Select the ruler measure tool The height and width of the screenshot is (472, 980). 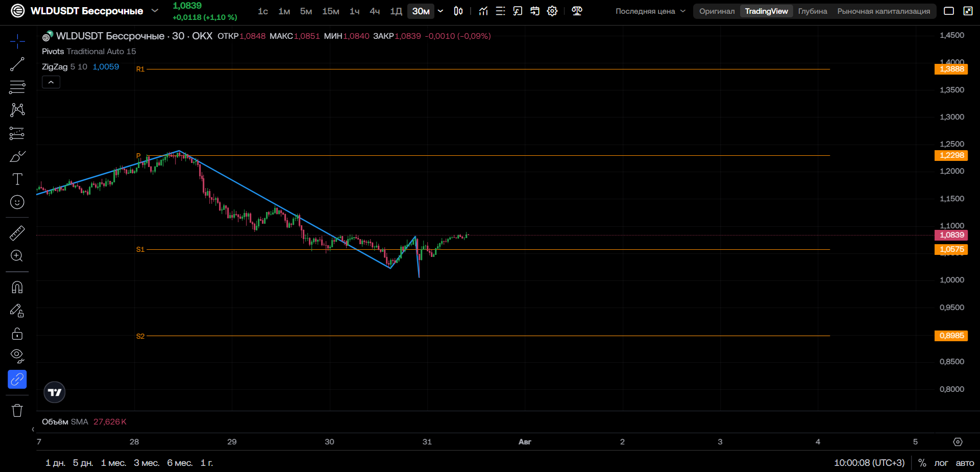(x=17, y=233)
